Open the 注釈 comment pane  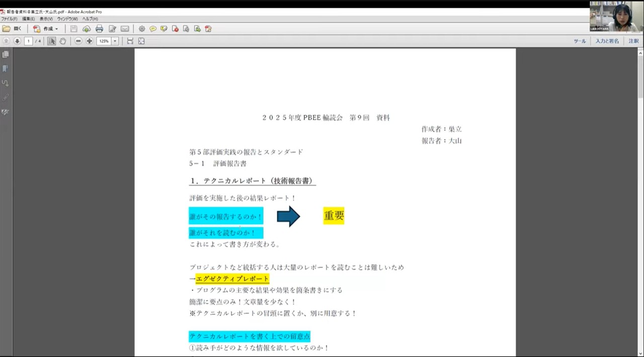point(633,41)
